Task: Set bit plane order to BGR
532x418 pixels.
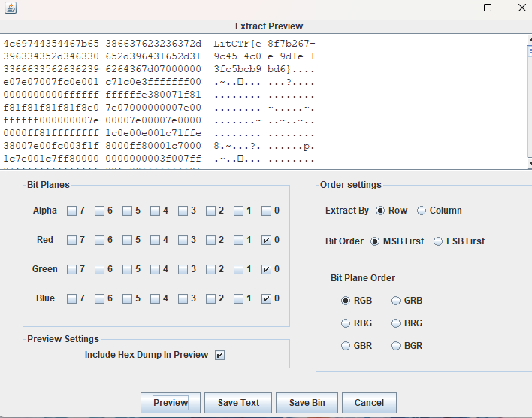Action: tap(397, 346)
